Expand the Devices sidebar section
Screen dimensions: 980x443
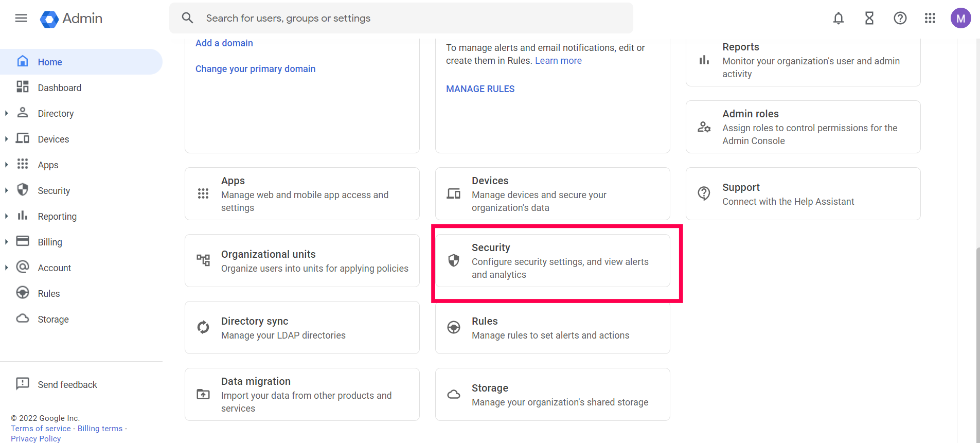click(x=7, y=139)
